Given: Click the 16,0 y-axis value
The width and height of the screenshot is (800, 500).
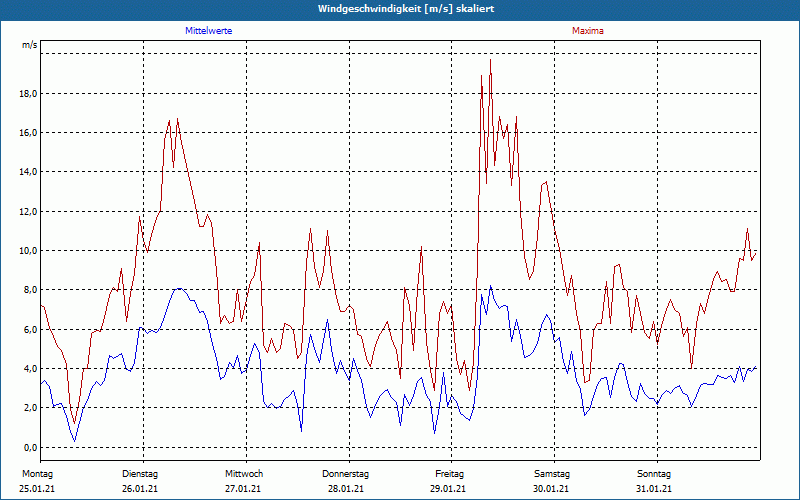Looking at the screenshot, I should point(29,133).
